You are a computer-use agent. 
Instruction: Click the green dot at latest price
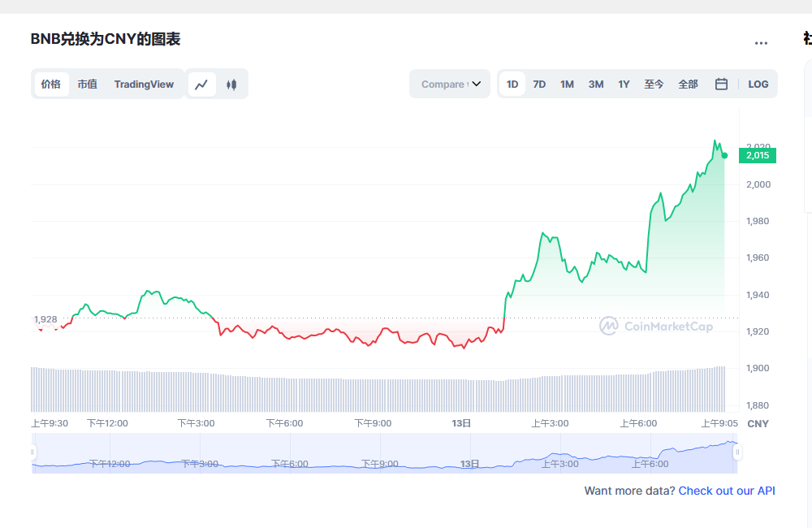pos(724,155)
